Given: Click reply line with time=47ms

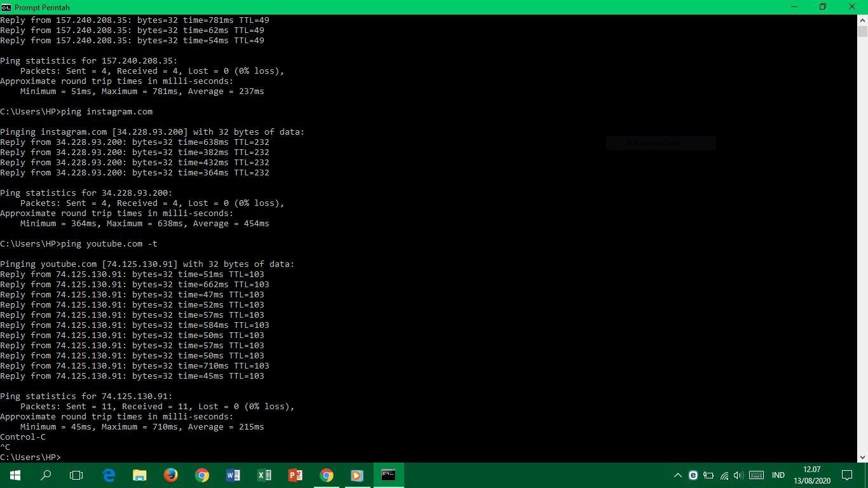Looking at the screenshot, I should pyautogui.click(x=132, y=295).
